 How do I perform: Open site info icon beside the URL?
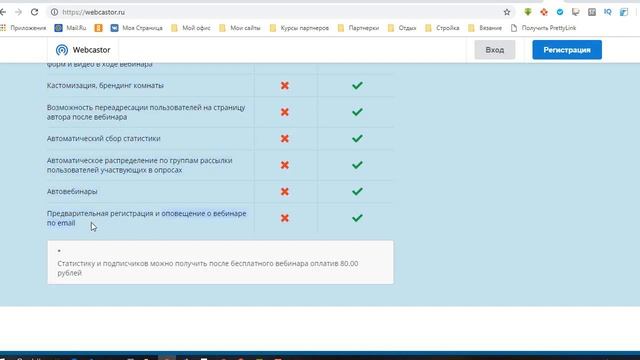(54, 12)
